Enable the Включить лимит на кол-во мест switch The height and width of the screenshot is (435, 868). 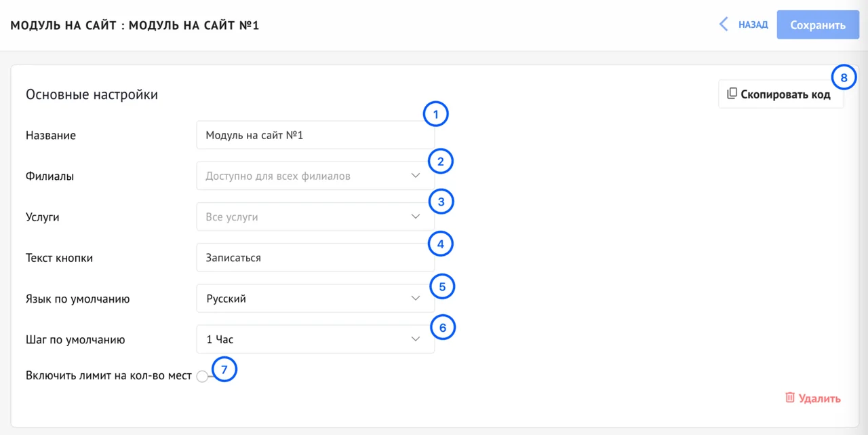202,376
